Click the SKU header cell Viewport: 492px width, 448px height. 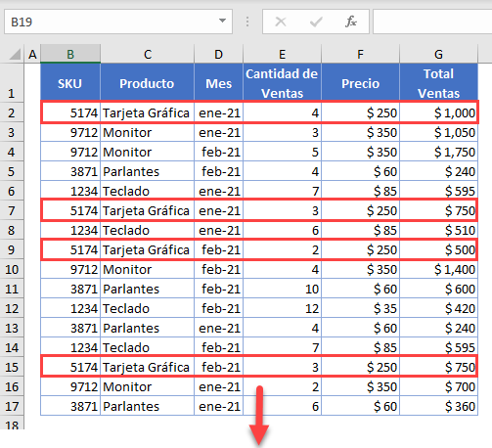click(70, 82)
